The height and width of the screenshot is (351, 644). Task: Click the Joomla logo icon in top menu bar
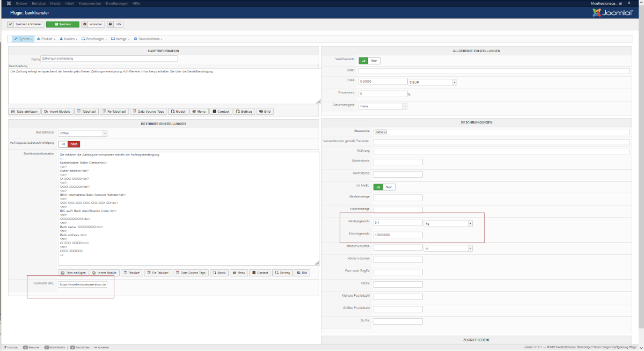point(9,3)
